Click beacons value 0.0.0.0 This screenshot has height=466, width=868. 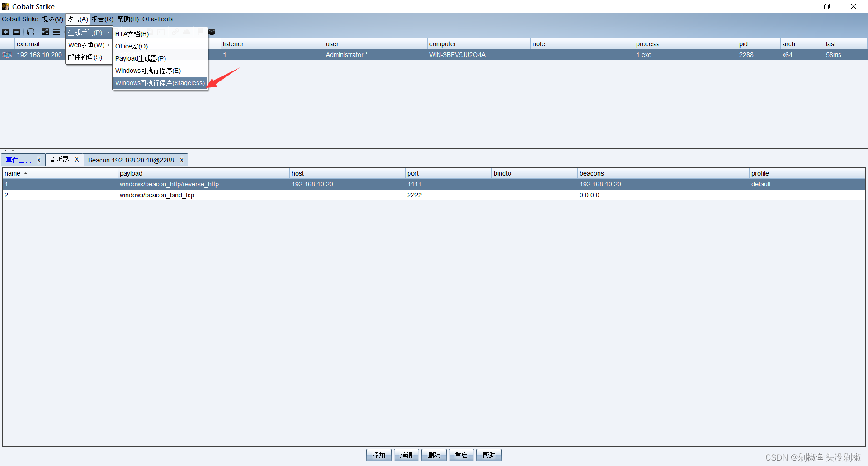pos(590,195)
